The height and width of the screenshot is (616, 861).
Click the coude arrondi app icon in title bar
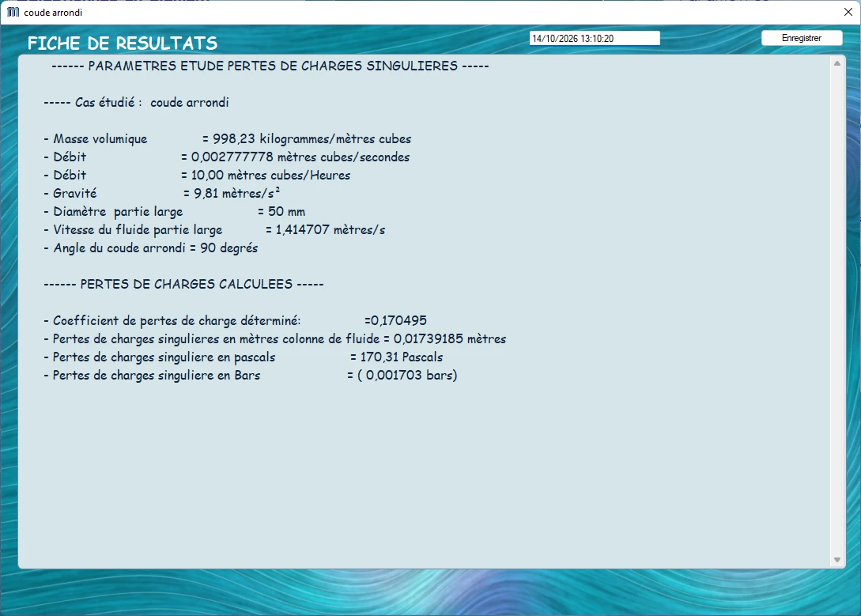coord(13,12)
